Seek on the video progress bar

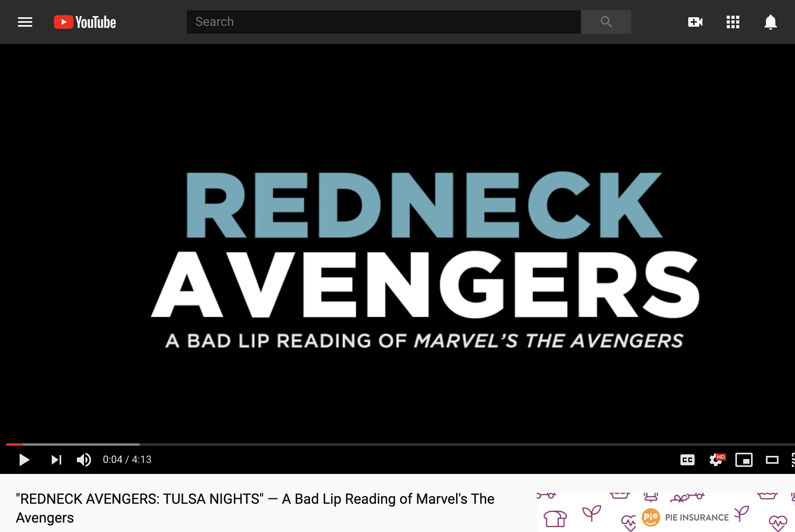[x=400, y=444]
